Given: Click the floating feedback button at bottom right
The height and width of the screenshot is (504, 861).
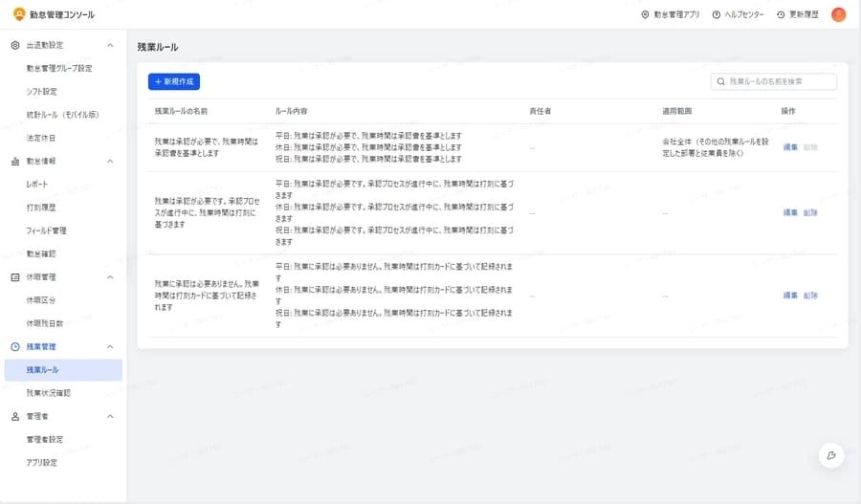Looking at the screenshot, I should (831, 455).
